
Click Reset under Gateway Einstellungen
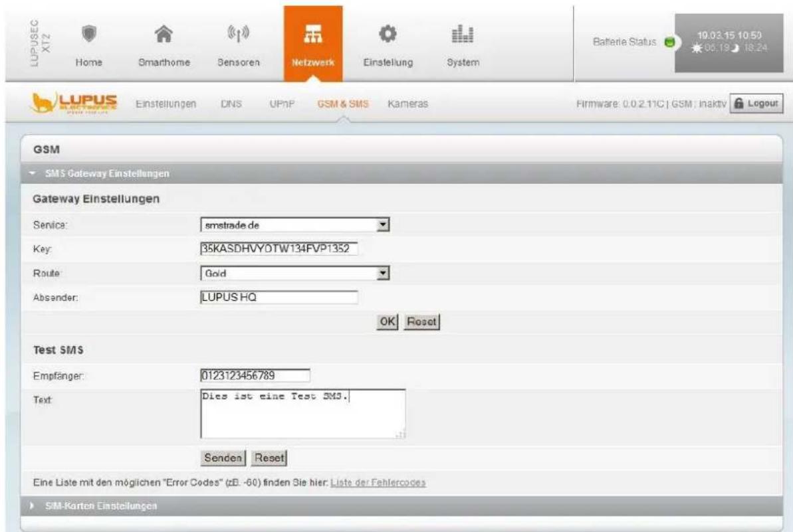421,321
